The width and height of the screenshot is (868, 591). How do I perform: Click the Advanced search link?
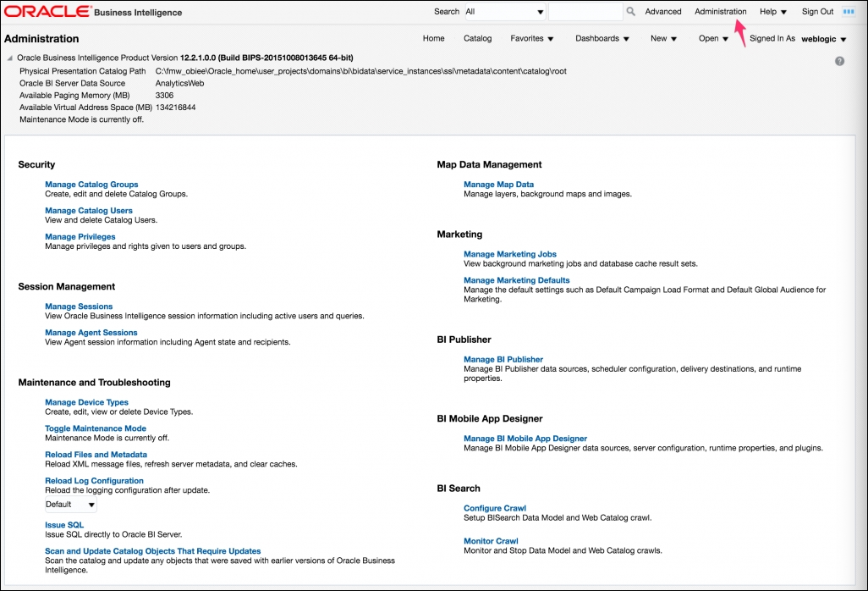(x=662, y=12)
